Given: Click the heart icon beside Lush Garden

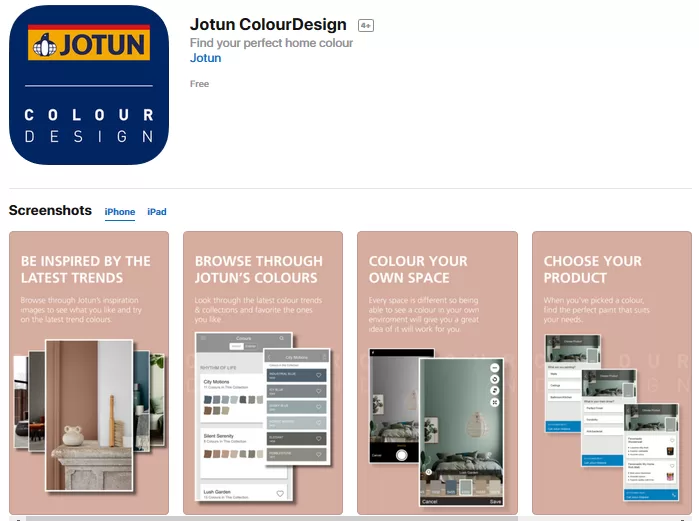Looking at the screenshot, I should [x=280, y=493].
